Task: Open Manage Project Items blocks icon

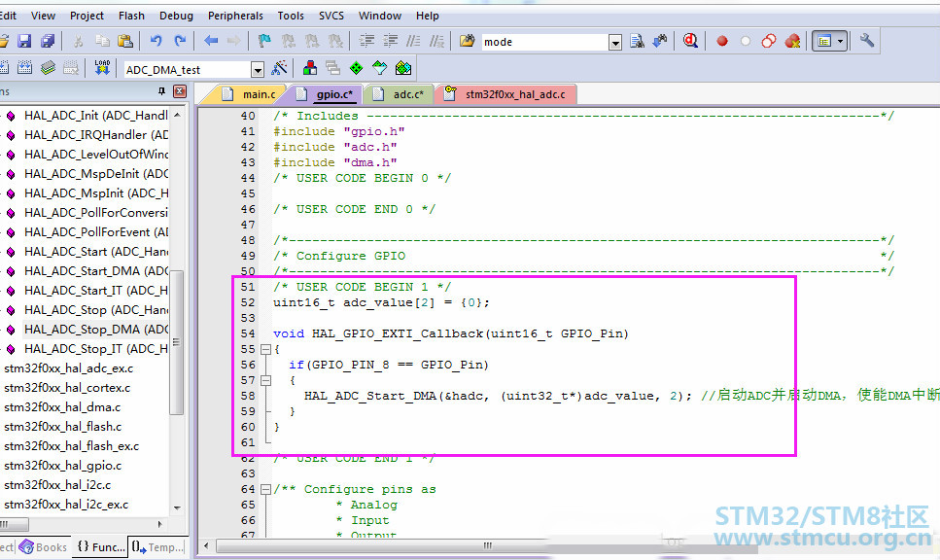Action: click(310, 68)
